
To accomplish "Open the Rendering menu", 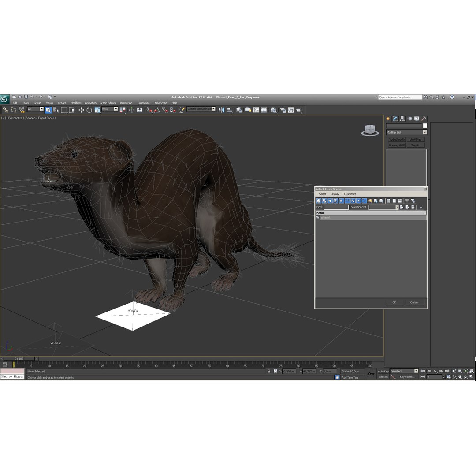I will pyautogui.click(x=126, y=103).
